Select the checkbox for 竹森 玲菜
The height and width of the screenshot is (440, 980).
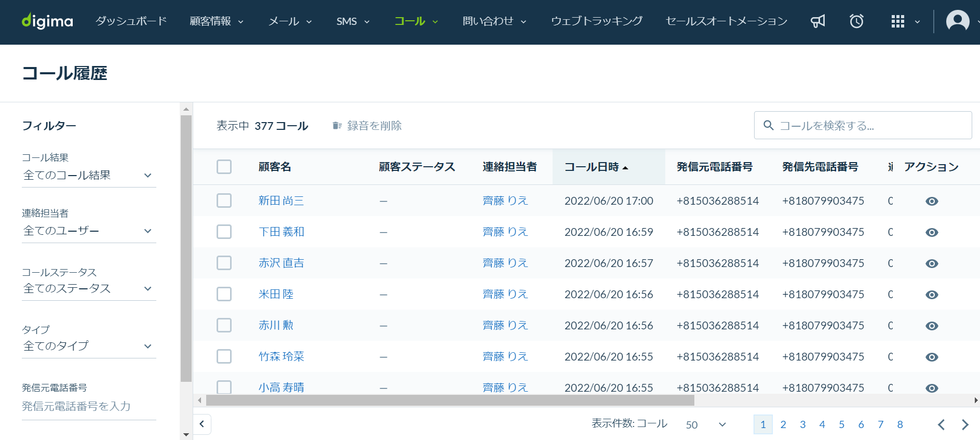click(x=224, y=356)
